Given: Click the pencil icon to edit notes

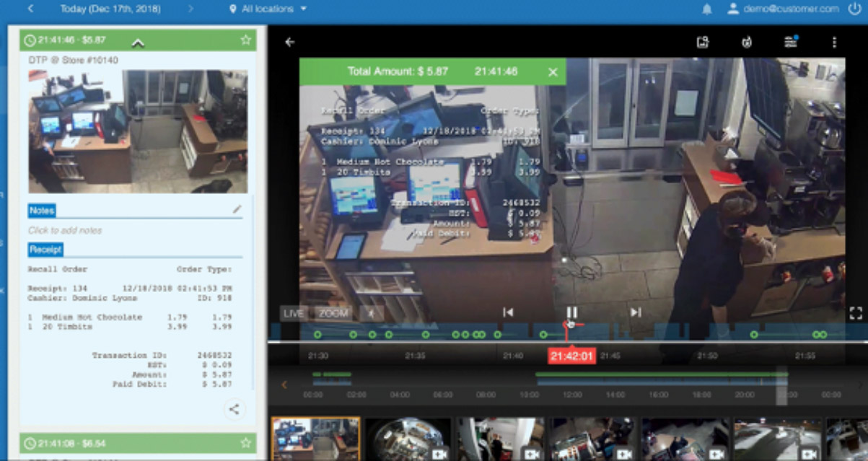Looking at the screenshot, I should pos(237,209).
